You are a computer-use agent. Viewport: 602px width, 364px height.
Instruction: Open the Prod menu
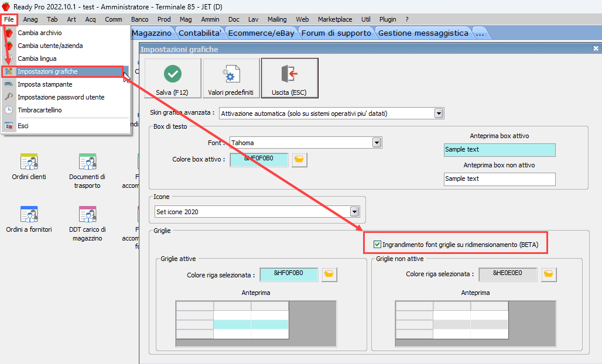(x=164, y=19)
